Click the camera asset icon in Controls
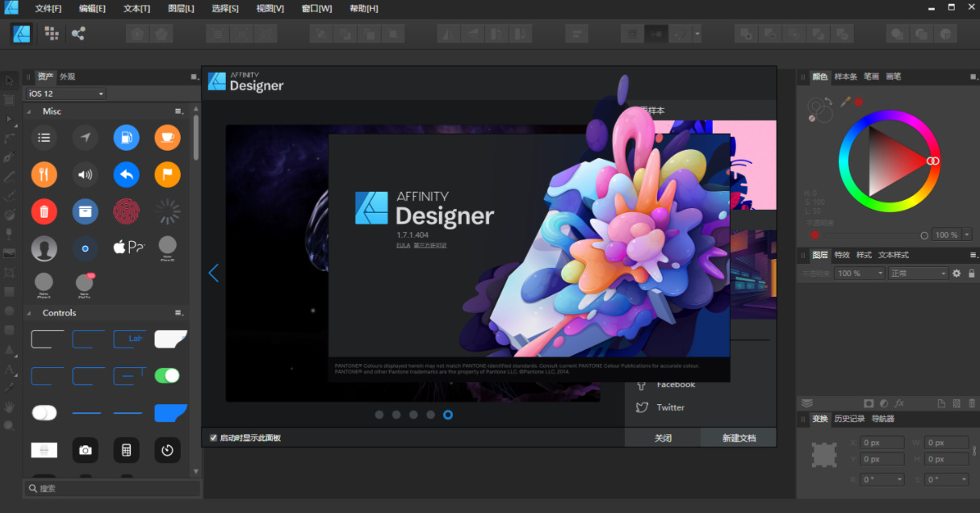This screenshot has width=980, height=513. 85,450
